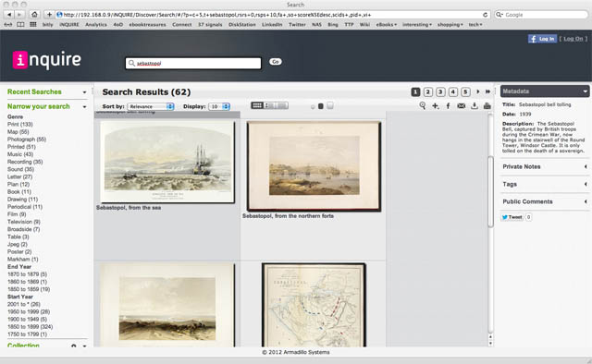The width and height of the screenshot is (592, 364).
Task: Open the Sebastopol map thumbnail
Action: pos(314,305)
